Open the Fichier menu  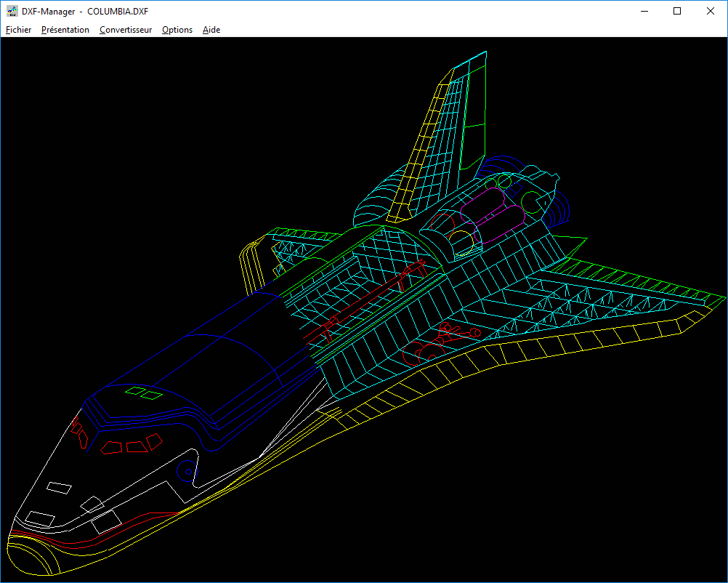[x=18, y=30]
